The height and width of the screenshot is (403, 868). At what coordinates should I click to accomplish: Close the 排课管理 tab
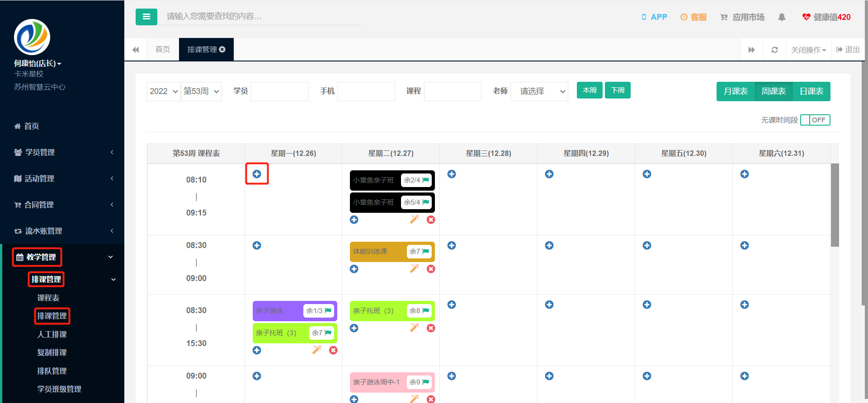[x=222, y=49]
